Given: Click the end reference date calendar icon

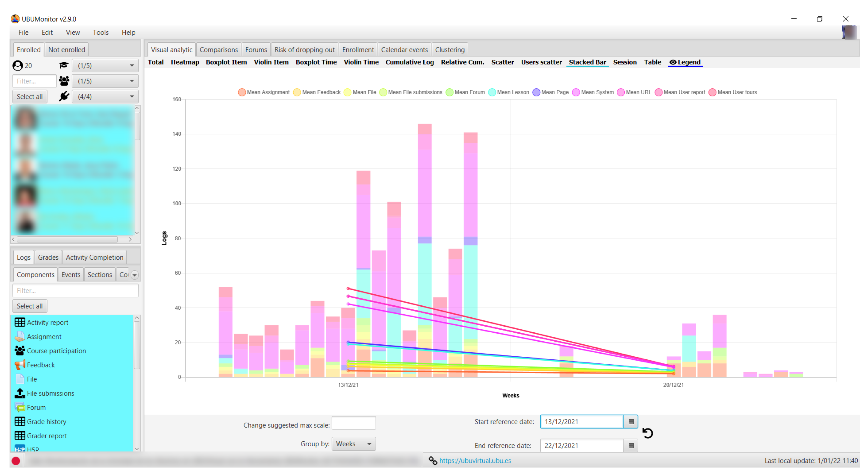Looking at the screenshot, I should pos(631,445).
